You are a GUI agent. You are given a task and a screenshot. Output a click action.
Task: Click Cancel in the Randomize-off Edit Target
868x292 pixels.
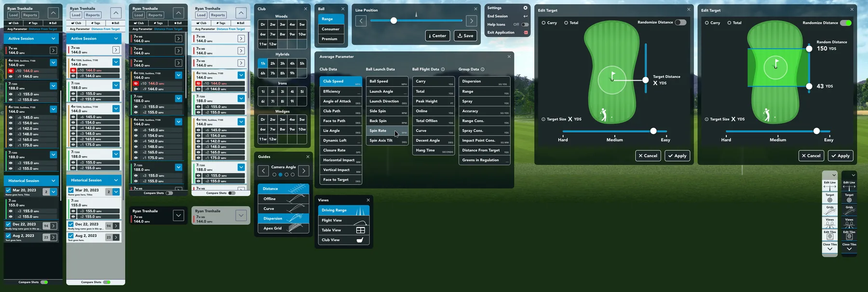pyautogui.click(x=648, y=156)
